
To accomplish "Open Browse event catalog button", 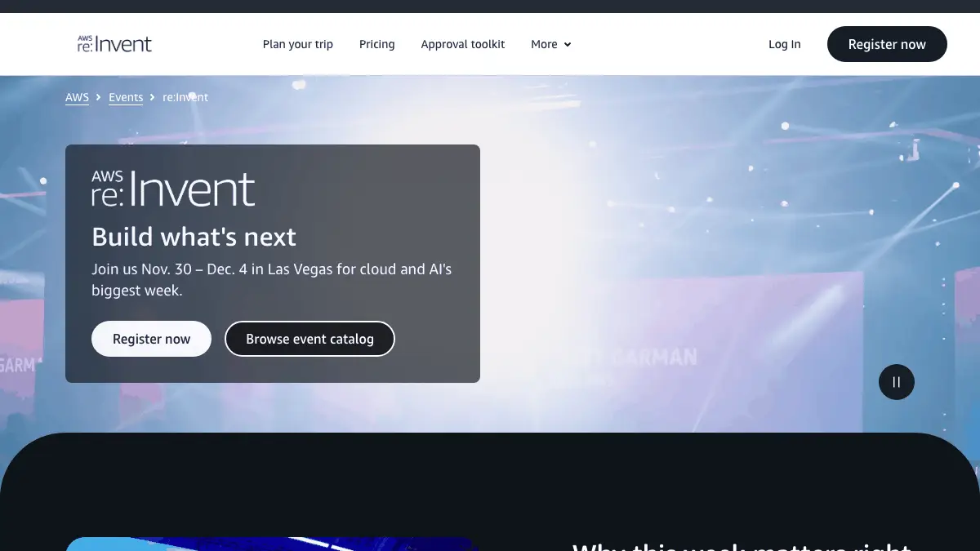I will pyautogui.click(x=310, y=339).
